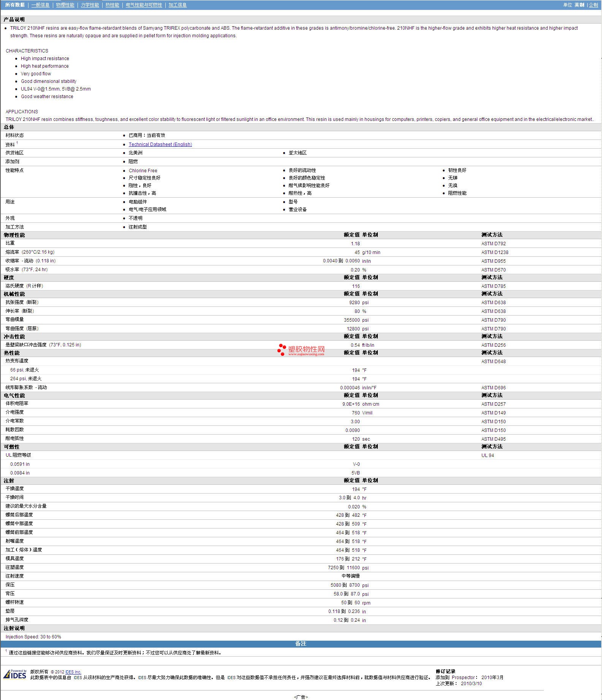The height and width of the screenshot is (700, 602).
Task: Click the 备注 section header bar
Action: (301, 643)
